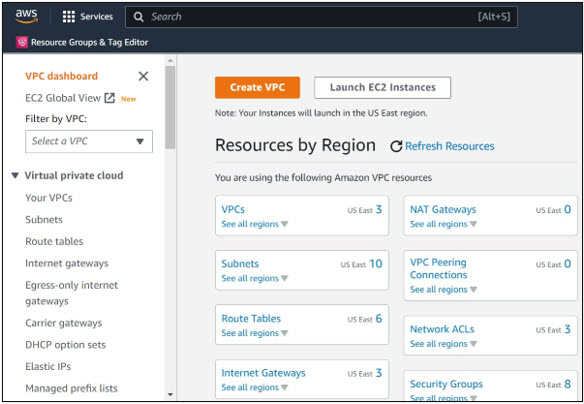The width and height of the screenshot is (584, 404).
Task: Open the NAT Gateways card title link
Action: tap(443, 209)
